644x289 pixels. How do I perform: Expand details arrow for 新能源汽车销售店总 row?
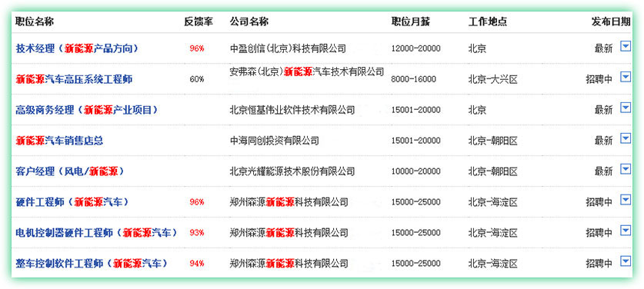(x=625, y=138)
